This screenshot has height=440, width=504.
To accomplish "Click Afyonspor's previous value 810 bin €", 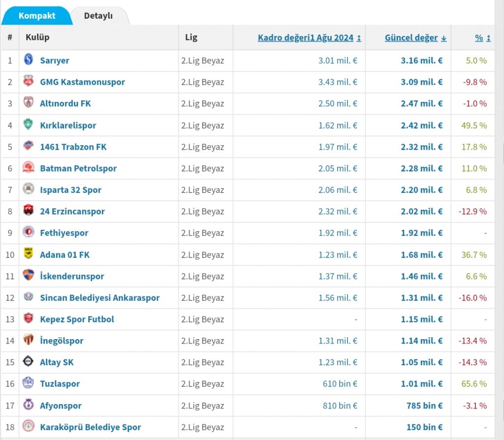I will pyautogui.click(x=340, y=406).
